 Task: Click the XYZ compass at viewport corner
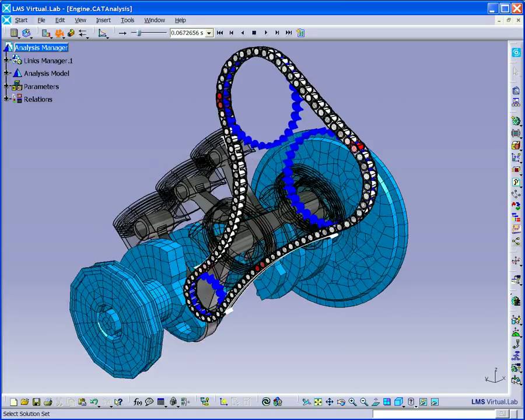(495, 376)
